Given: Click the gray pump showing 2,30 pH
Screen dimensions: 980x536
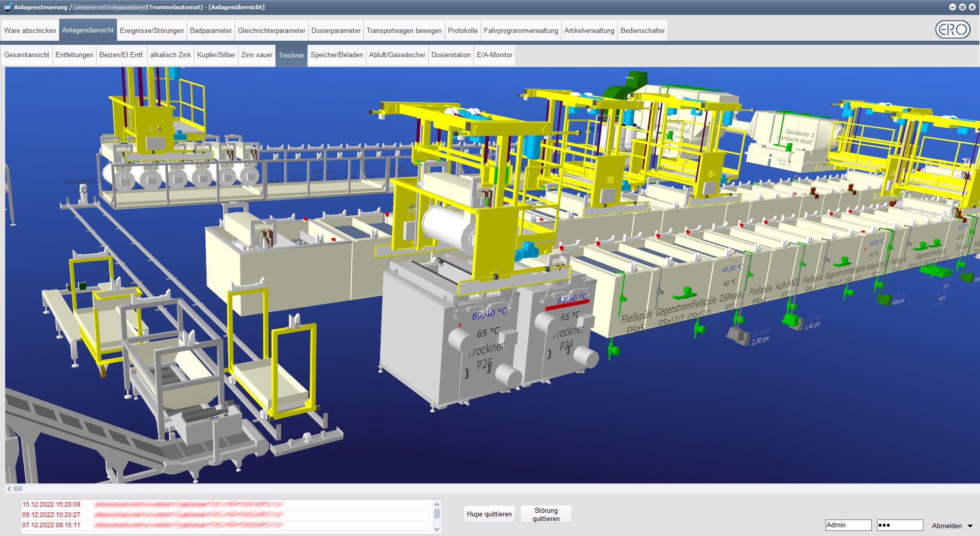Looking at the screenshot, I should click(737, 336).
